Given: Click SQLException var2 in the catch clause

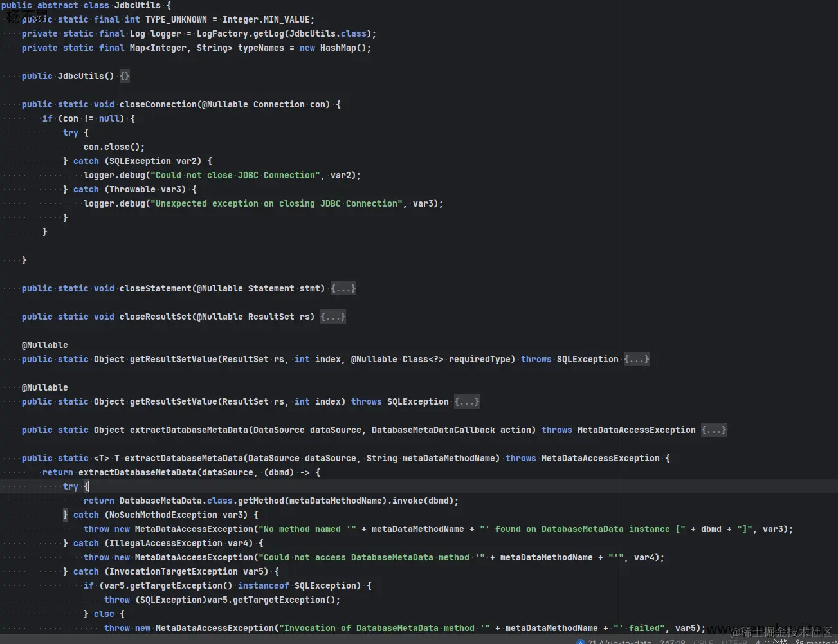Looking at the screenshot, I should point(156,161).
